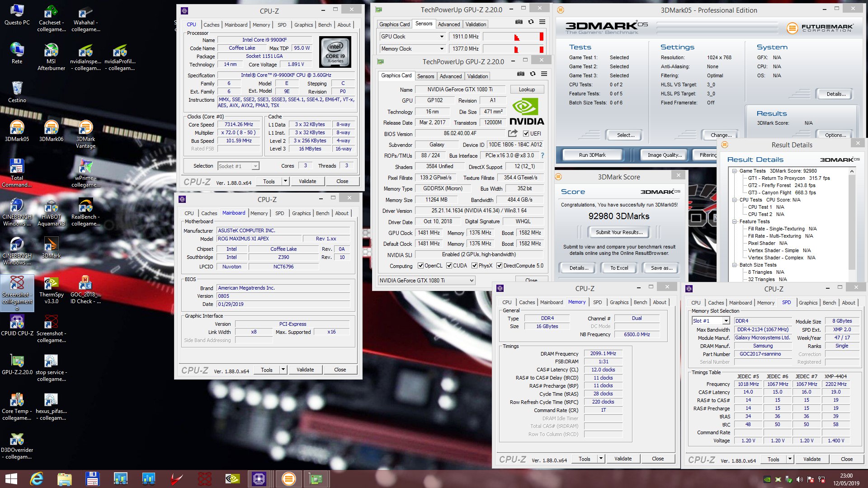The width and height of the screenshot is (868, 488).
Task: Open NVIDIA GeForce GTX 1080 Ti selector dropdown
Action: coord(426,281)
